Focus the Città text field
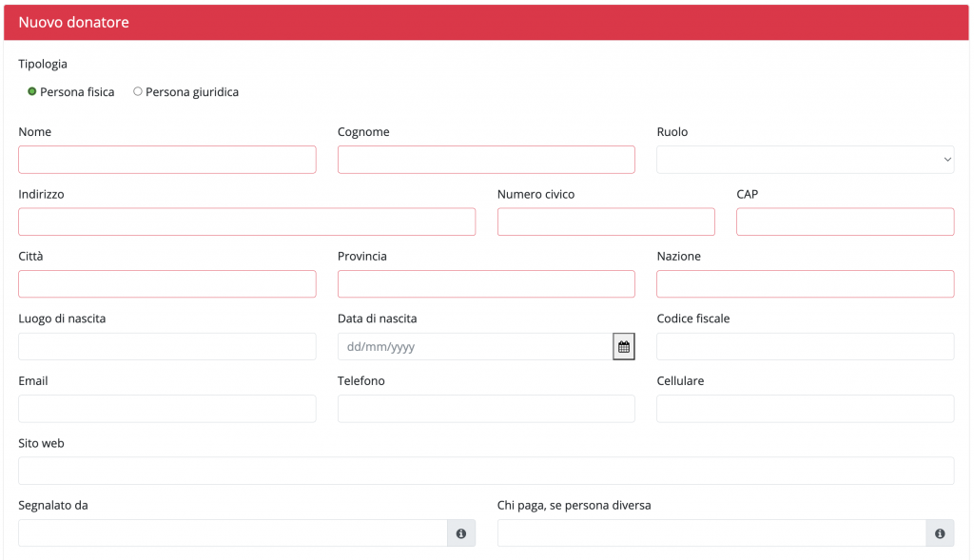 click(x=167, y=283)
